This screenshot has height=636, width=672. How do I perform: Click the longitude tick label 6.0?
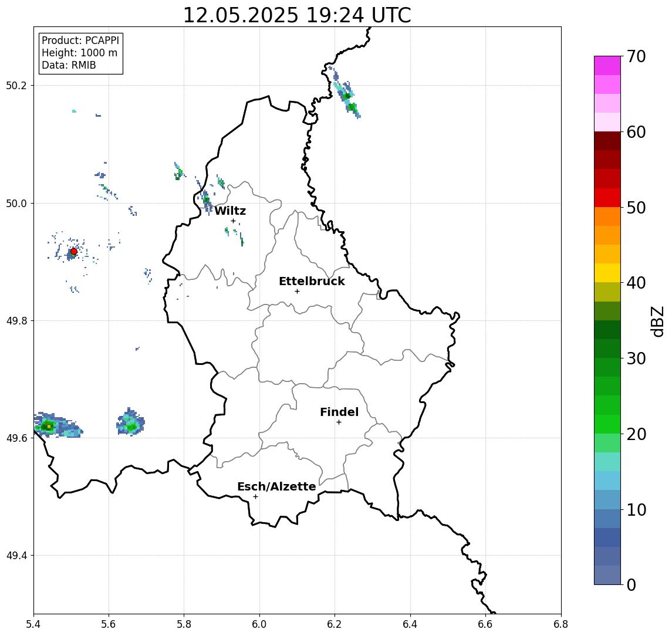click(x=259, y=624)
